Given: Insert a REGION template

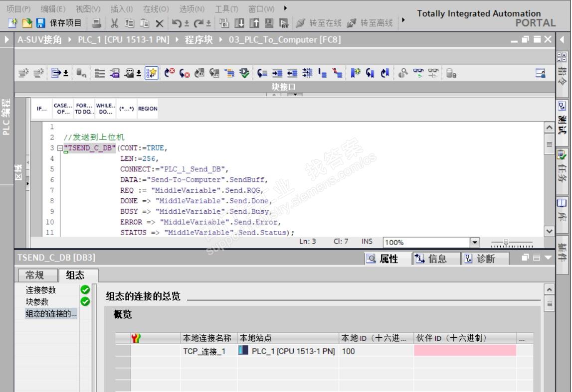Looking at the screenshot, I should (x=148, y=109).
